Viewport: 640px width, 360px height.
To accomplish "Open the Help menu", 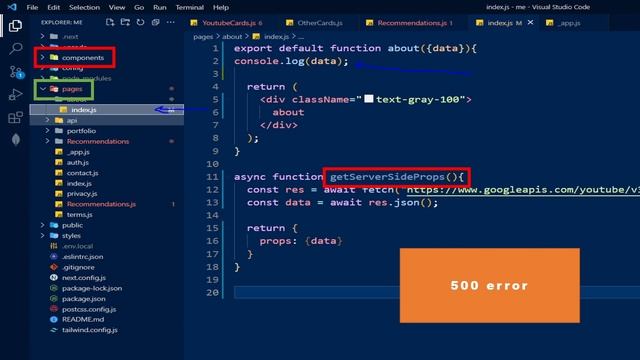I will pos(220,7).
